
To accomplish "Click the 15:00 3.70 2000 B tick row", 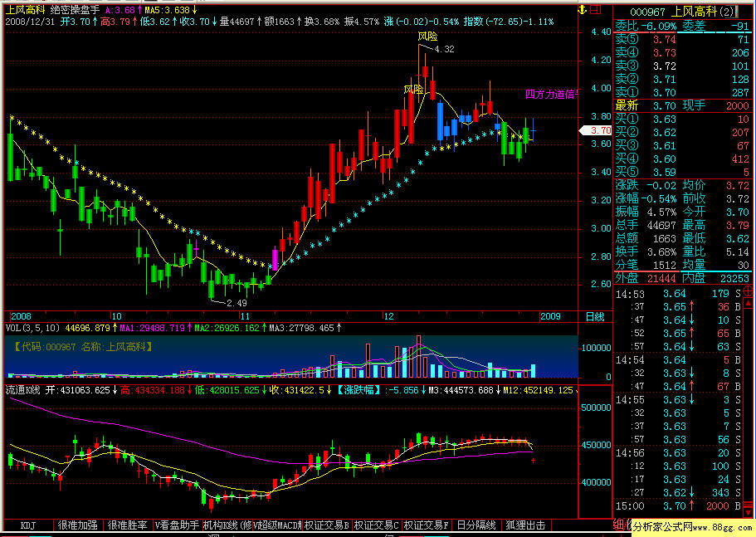I will [x=678, y=506].
